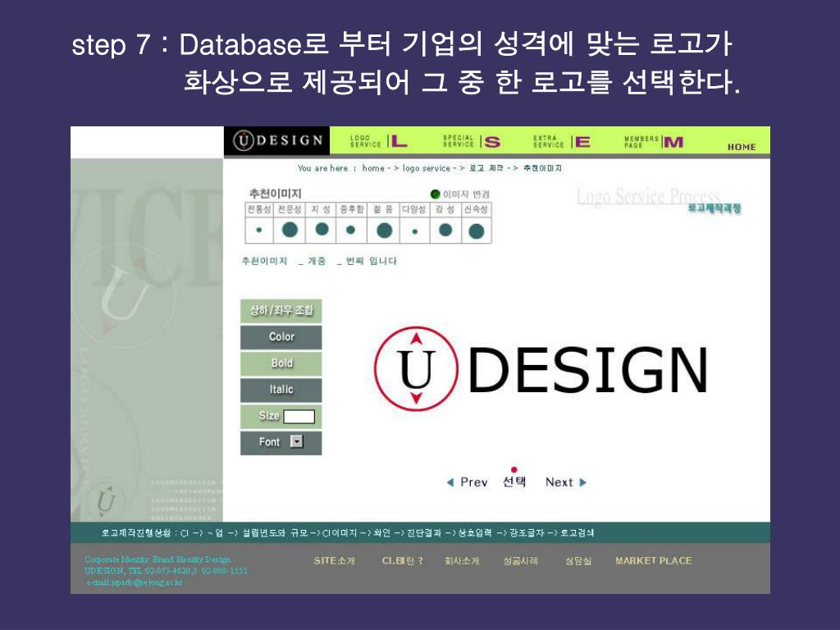The height and width of the screenshot is (630, 840).
Task: Click the dot under 전통성 column
Action: (x=259, y=230)
